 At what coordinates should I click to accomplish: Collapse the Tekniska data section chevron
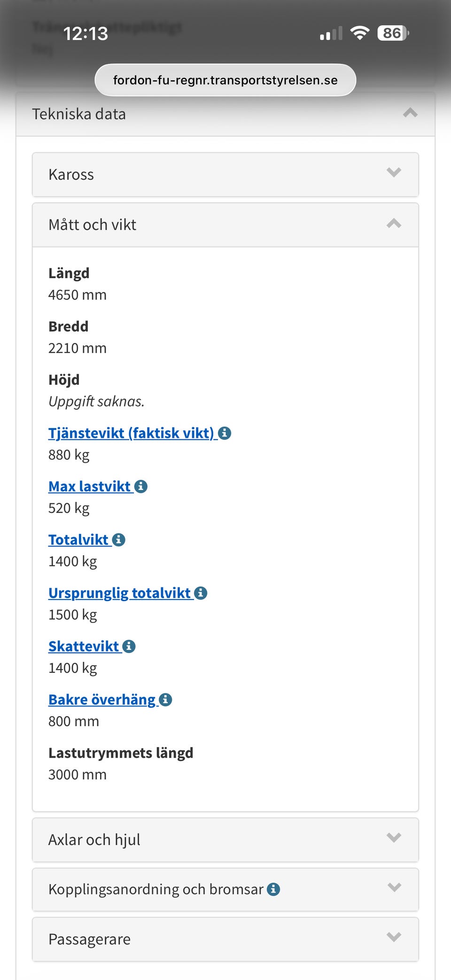[410, 113]
